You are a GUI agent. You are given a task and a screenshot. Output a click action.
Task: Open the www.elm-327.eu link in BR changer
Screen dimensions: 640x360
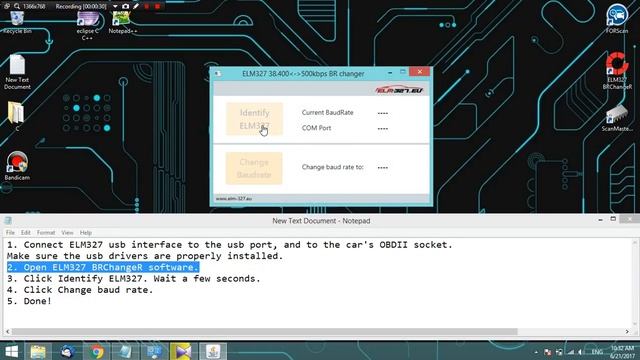234,199
